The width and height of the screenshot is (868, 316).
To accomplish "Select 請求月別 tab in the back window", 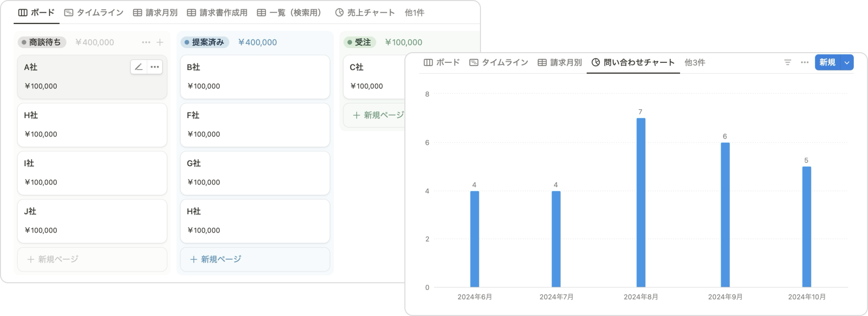I will [x=155, y=13].
